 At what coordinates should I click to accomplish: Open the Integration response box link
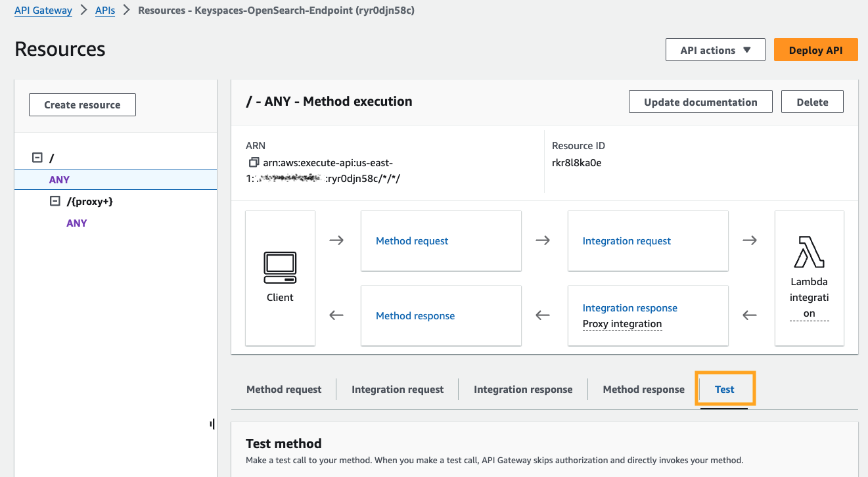point(629,308)
